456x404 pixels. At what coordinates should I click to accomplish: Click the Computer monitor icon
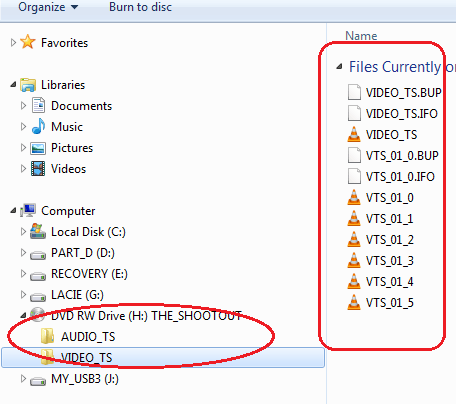28,210
